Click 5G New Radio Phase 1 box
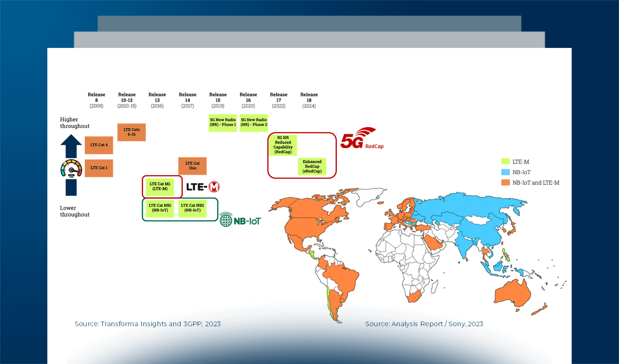Screen dimensions: 619x364 click(223, 122)
